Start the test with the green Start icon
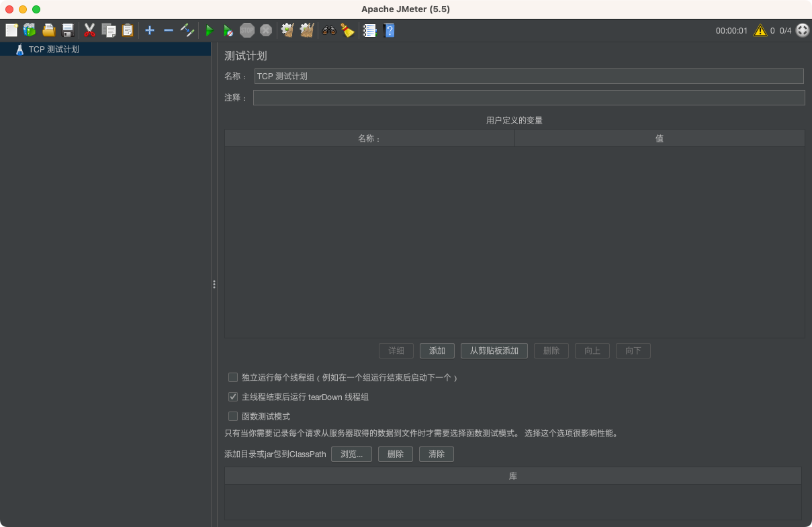 point(209,30)
